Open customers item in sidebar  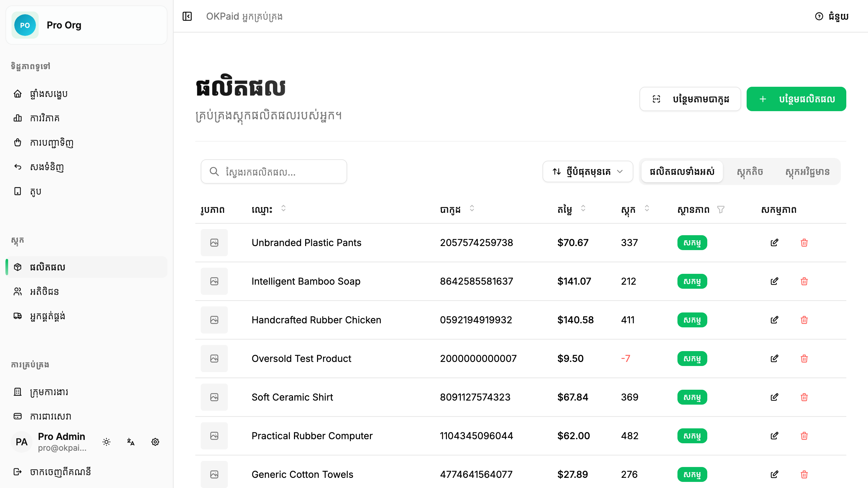click(x=86, y=291)
